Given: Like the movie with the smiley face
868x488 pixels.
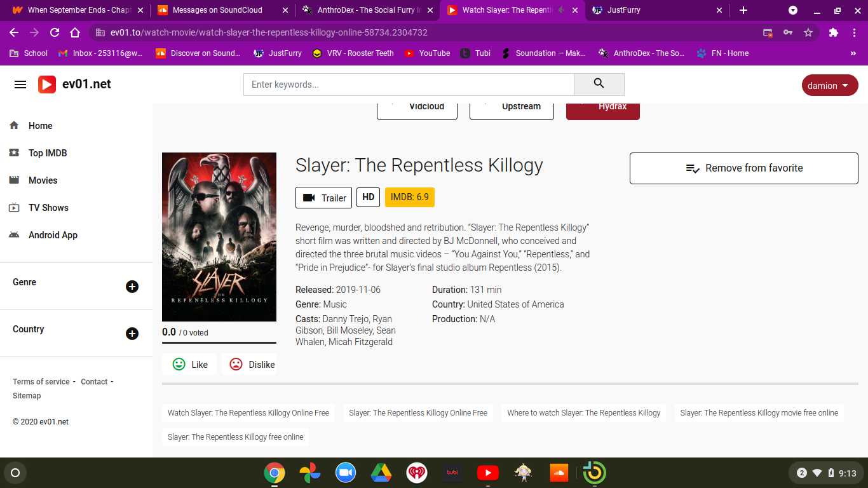Looking at the screenshot, I should [x=190, y=364].
